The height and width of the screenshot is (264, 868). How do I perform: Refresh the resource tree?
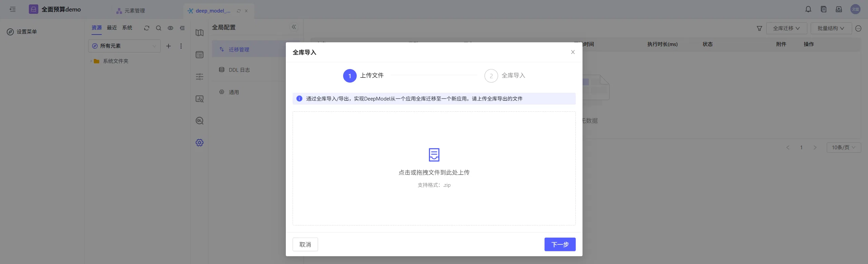coord(146,28)
